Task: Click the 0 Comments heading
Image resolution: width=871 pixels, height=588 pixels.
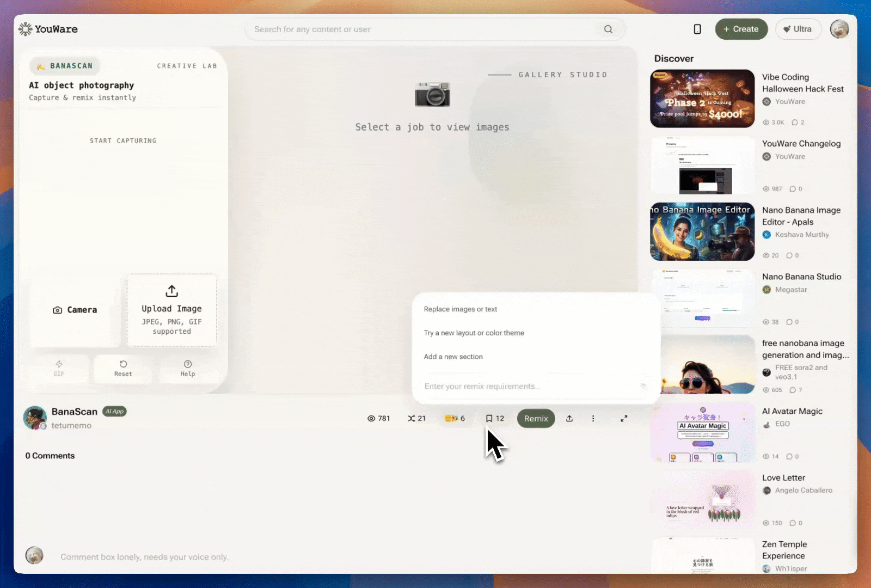Action: coord(50,456)
